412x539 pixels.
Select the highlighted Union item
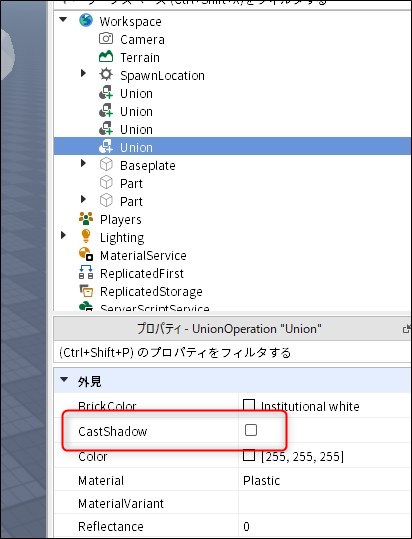pyautogui.click(x=136, y=147)
